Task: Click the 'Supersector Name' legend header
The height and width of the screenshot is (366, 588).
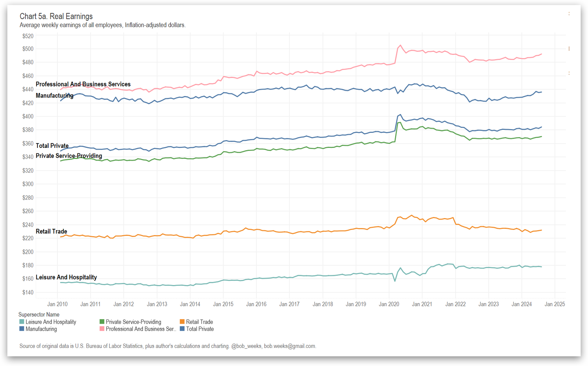Action: [x=39, y=315]
